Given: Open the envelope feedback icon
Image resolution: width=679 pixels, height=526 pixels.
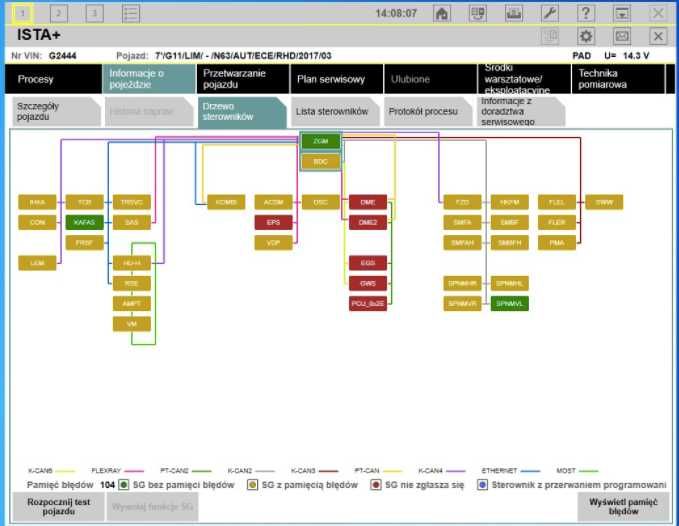Looking at the screenshot, I should 622,36.
